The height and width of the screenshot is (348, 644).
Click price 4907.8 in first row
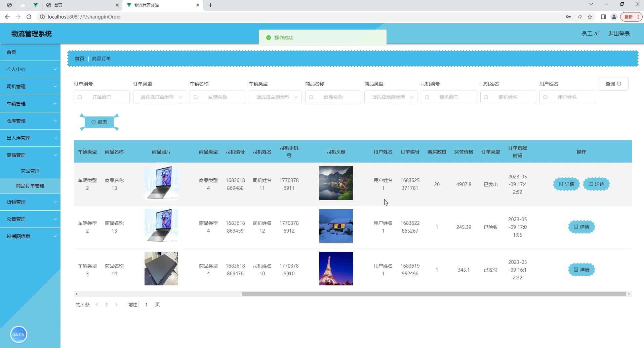coord(464,184)
